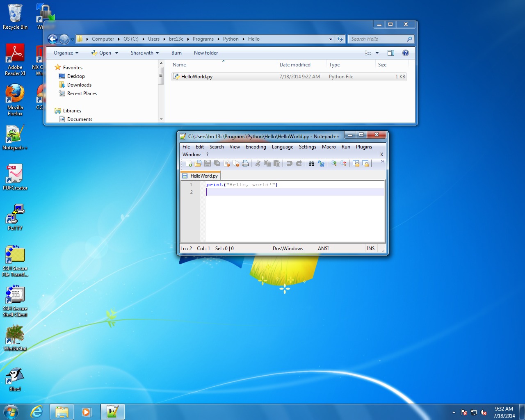
Task: Click the Save icon in Notepad++ toolbar
Action: click(208, 163)
